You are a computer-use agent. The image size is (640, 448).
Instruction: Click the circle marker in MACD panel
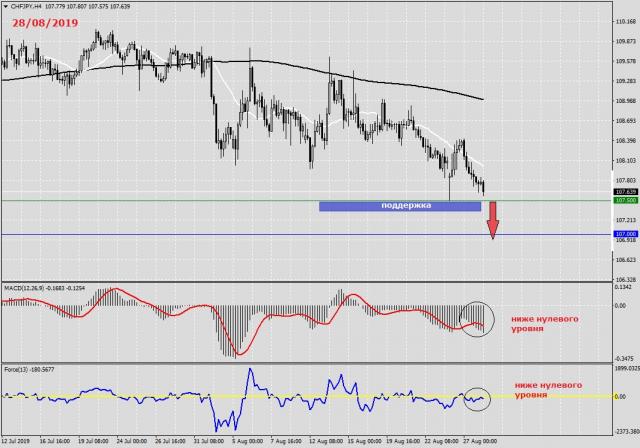click(476, 316)
